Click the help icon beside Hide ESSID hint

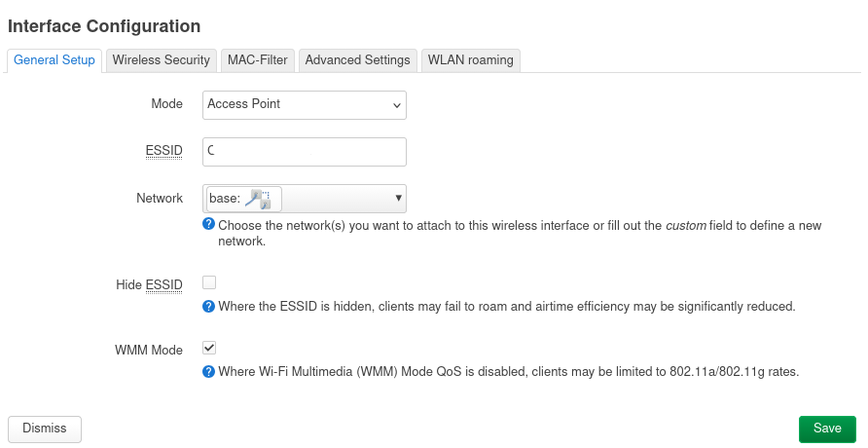(x=209, y=306)
